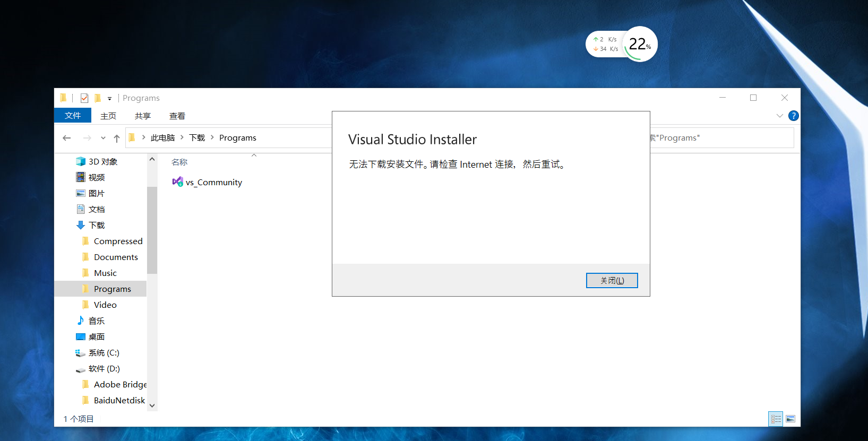This screenshot has height=441, width=868.
Task: Click the Forward navigation arrow
Action: (87, 138)
